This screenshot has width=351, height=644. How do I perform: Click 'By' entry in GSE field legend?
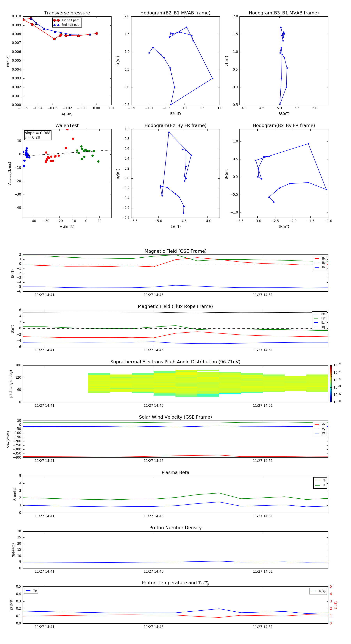pyautogui.click(x=320, y=263)
